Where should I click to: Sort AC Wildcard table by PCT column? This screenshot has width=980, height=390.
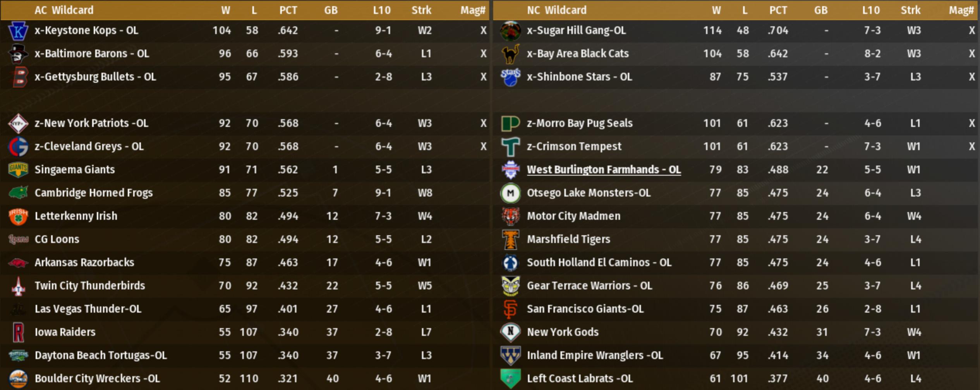[288, 10]
